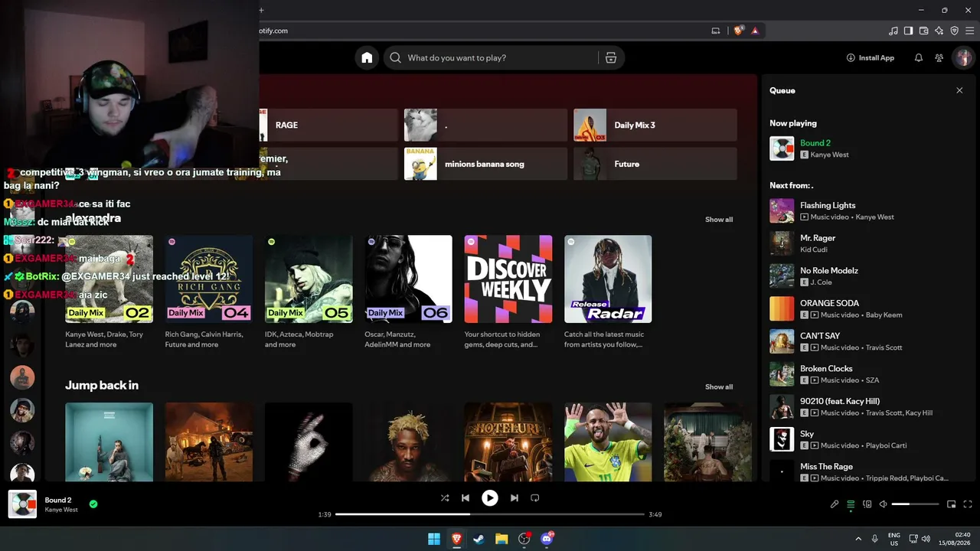Image resolution: width=980 pixels, height=551 pixels.
Task: Skip to the next track
Action: pos(514,497)
